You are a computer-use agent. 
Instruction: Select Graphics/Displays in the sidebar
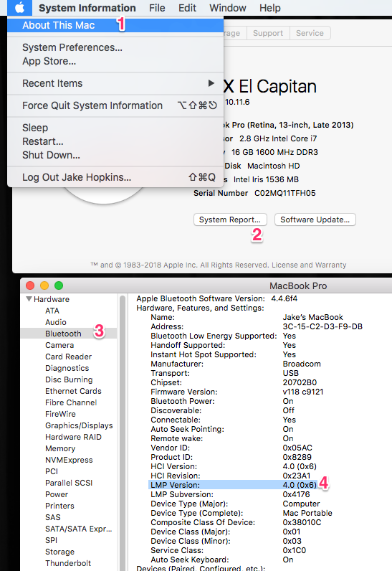point(79,425)
